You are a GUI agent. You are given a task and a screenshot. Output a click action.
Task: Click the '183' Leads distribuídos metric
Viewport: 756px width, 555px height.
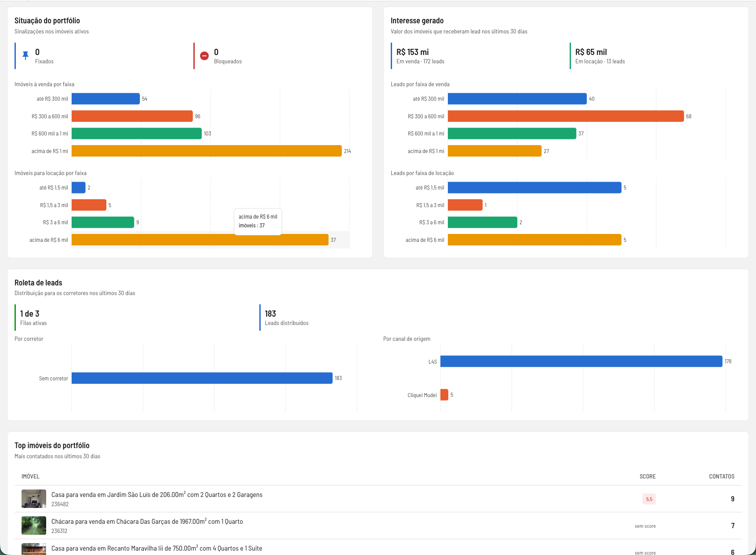click(x=270, y=314)
